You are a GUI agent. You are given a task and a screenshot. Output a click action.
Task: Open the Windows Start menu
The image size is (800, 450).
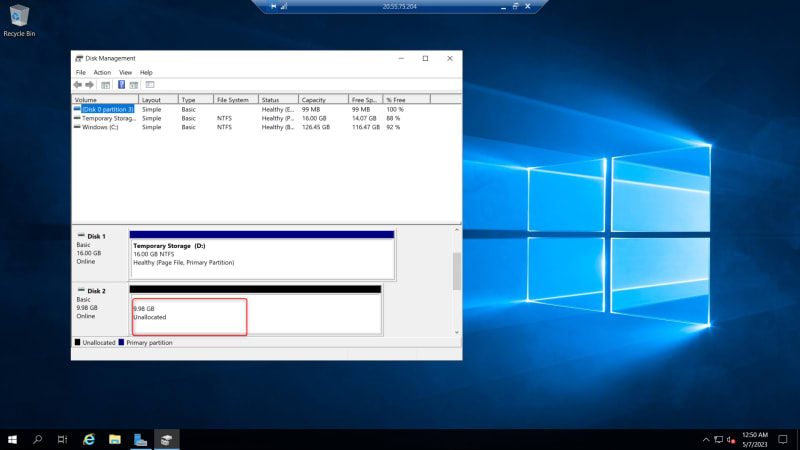click(x=12, y=439)
